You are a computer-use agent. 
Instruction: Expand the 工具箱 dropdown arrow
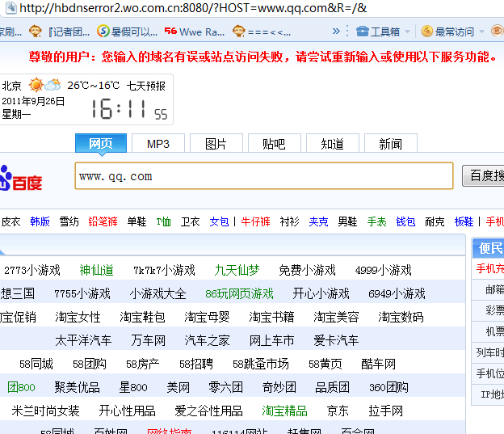[407, 32]
